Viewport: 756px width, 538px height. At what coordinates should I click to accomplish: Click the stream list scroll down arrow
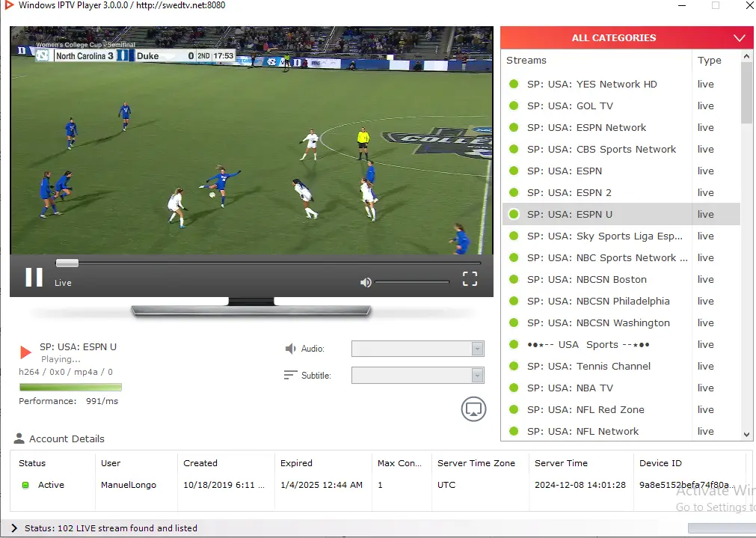point(747,434)
